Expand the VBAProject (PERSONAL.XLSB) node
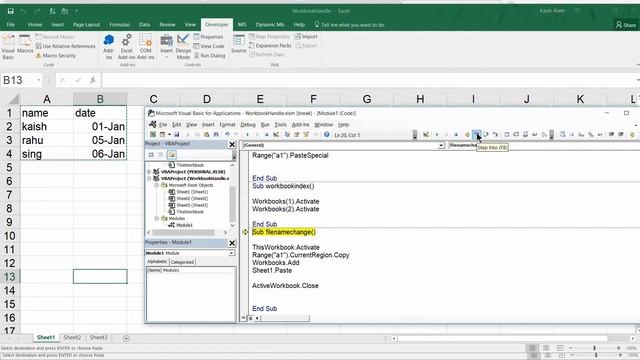 pyautogui.click(x=149, y=172)
